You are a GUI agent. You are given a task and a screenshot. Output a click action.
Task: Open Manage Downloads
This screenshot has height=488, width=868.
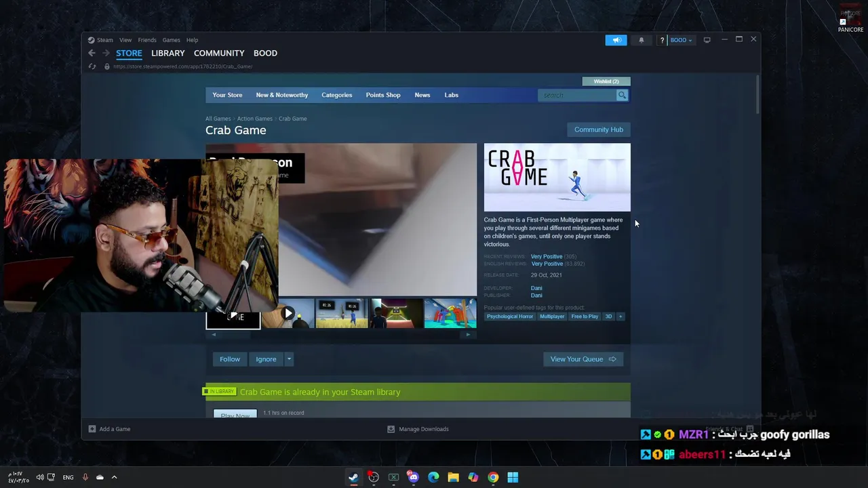418,429
